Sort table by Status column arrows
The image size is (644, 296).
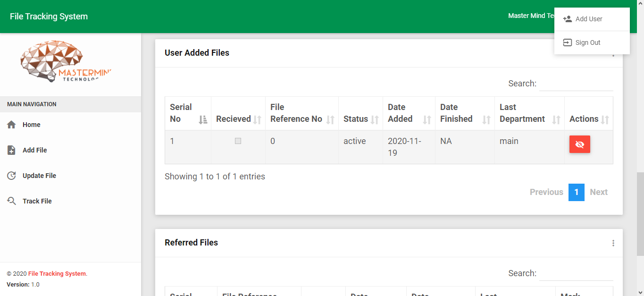click(x=375, y=119)
